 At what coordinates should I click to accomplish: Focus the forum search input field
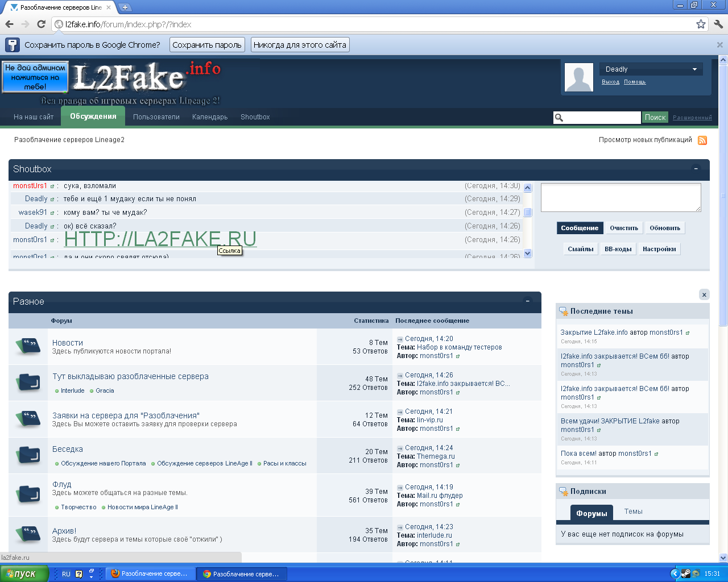point(602,118)
